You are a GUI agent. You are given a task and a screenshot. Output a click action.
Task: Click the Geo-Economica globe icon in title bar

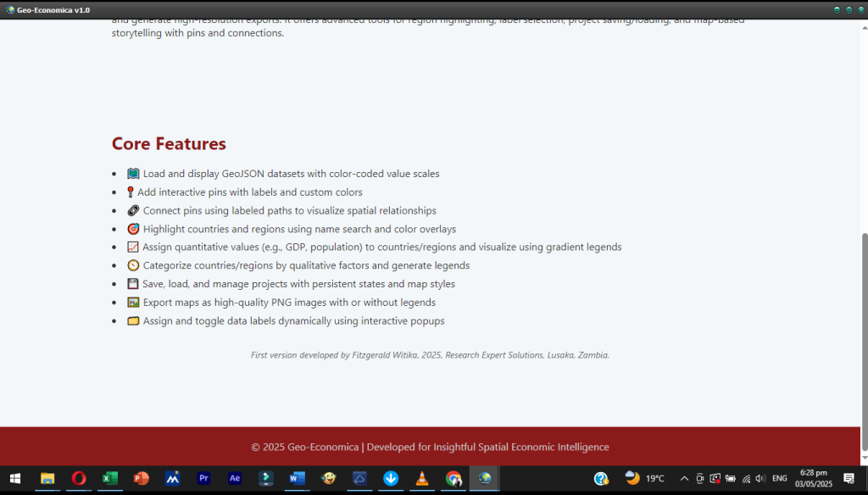pyautogui.click(x=10, y=9)
